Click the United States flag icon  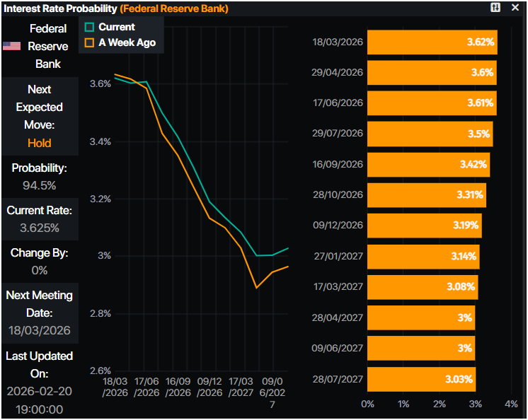[11, 46]
